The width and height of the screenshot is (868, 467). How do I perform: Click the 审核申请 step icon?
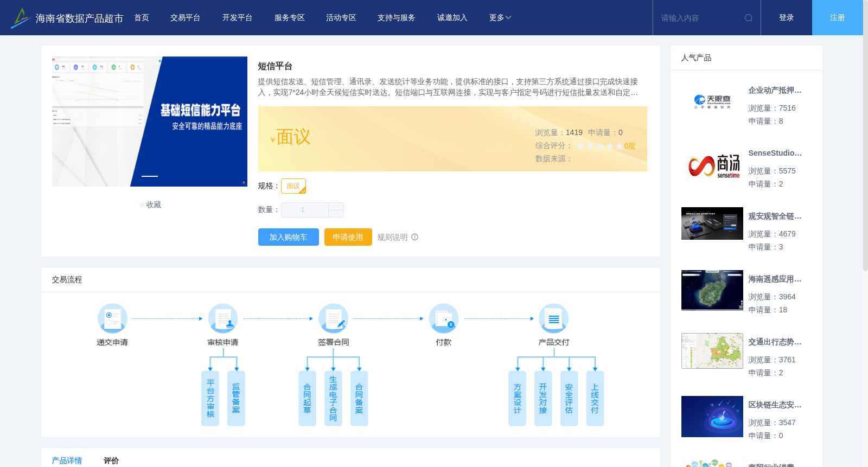(223, 318)
